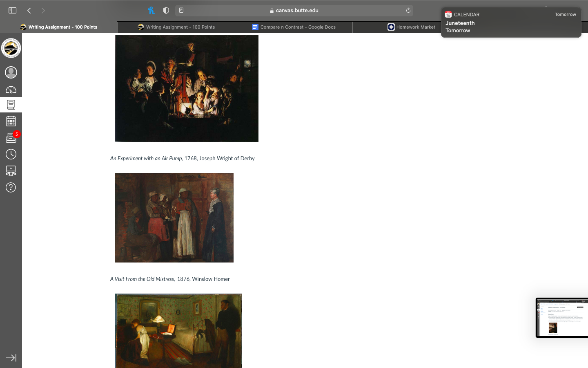The height and width of the screenshot is (368, 588).
Task: Click the Old Mistress painting image
Action: coord(174,218)
